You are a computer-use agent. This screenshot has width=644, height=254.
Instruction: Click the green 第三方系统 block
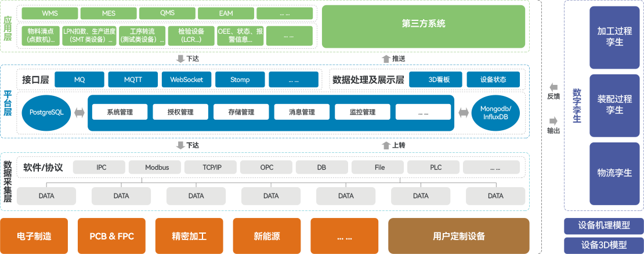pyautogui.click(x=424, y=24)
